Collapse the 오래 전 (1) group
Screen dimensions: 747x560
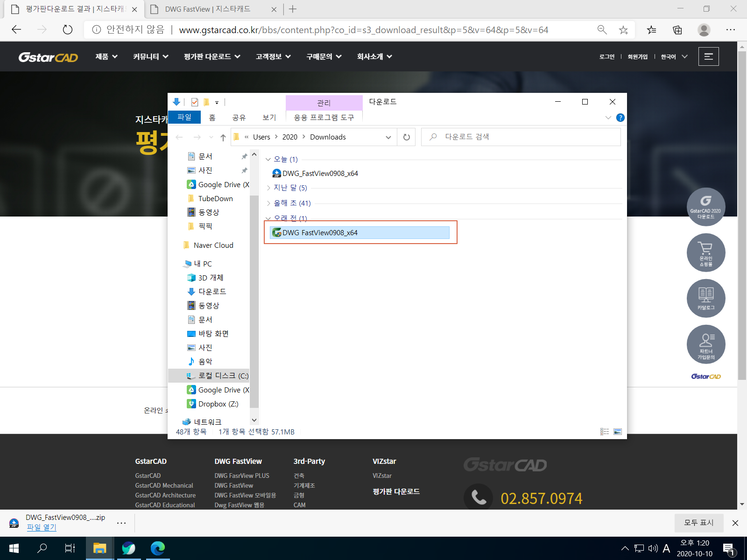268,218
